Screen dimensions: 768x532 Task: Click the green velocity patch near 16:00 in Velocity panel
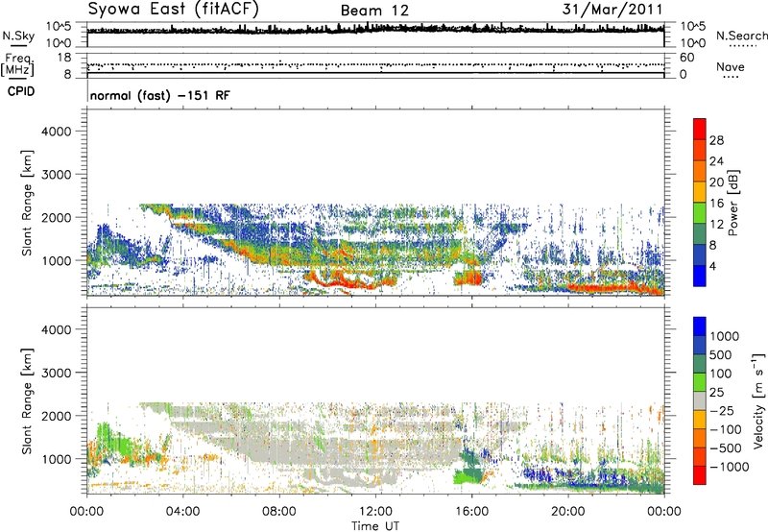[x=467, y=476]
